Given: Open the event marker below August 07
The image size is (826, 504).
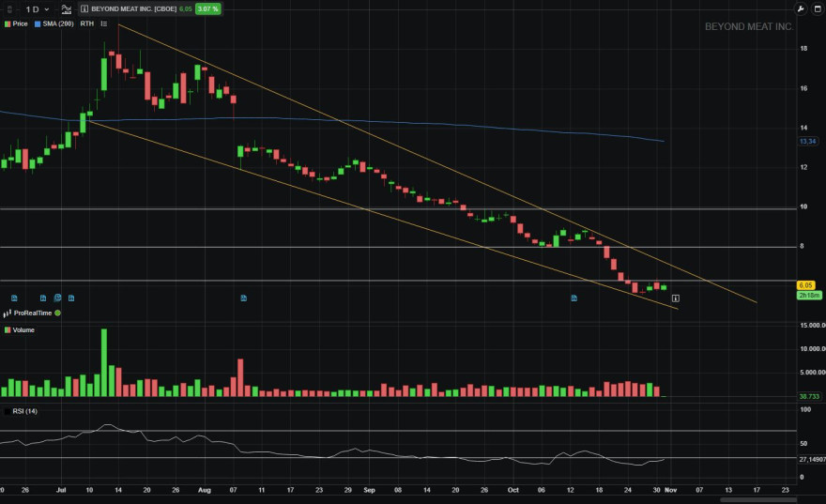Looking at the screenshot, I should pyautogui.click(x=243, y=298).
